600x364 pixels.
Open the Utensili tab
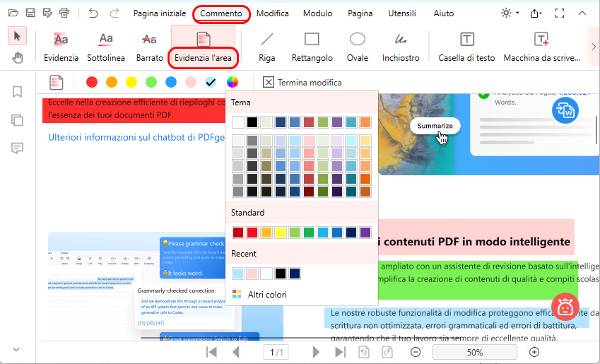402,13
